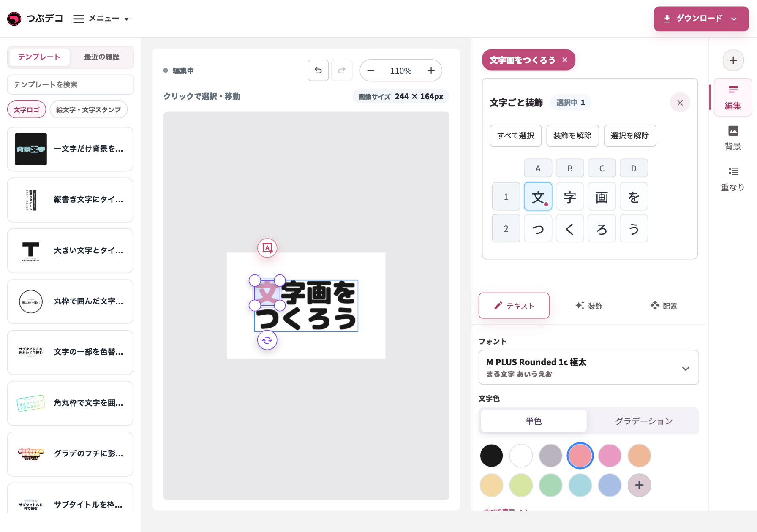The height and width of the screenshot is (532, 757).
Task: Select column D header
Action: pyautogui.click(x=634, y=168)
